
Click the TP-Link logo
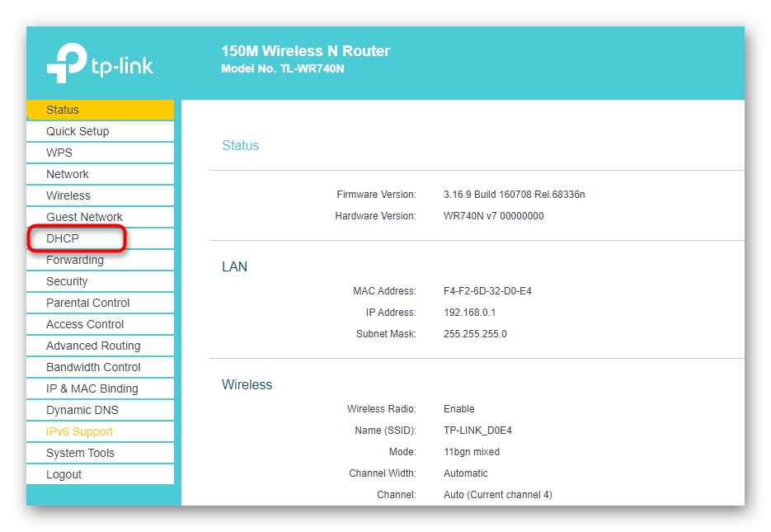click(99, 61)
